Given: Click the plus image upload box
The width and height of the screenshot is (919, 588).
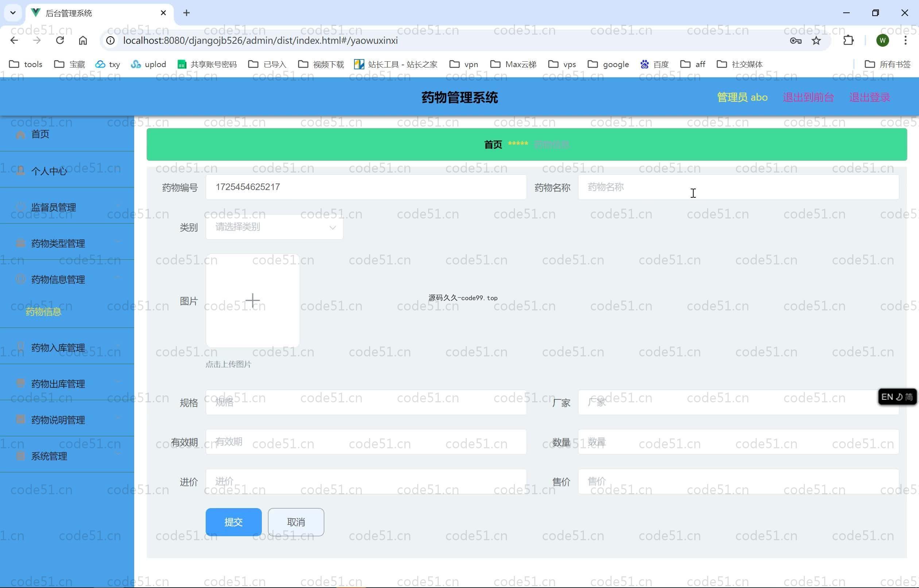Looking at the screenshot, I should click(253, 301).
